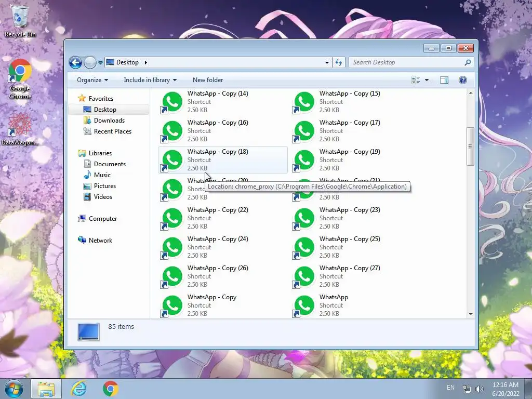This screenshot has height=399, width=532.
Task: Select the WhatsApp - Copy (19) icon
Action: (304, 160)
